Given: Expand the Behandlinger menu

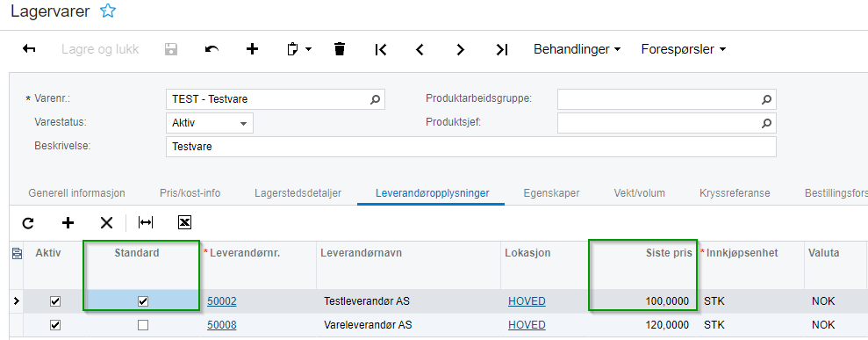Looking at the screenshot, I should click(577, 49).
